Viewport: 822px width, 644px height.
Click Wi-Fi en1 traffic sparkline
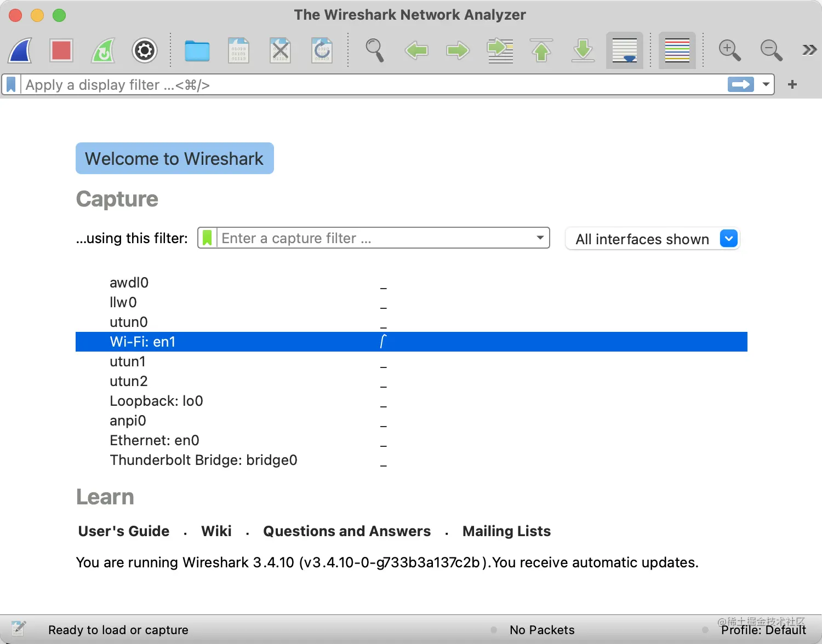384,342
